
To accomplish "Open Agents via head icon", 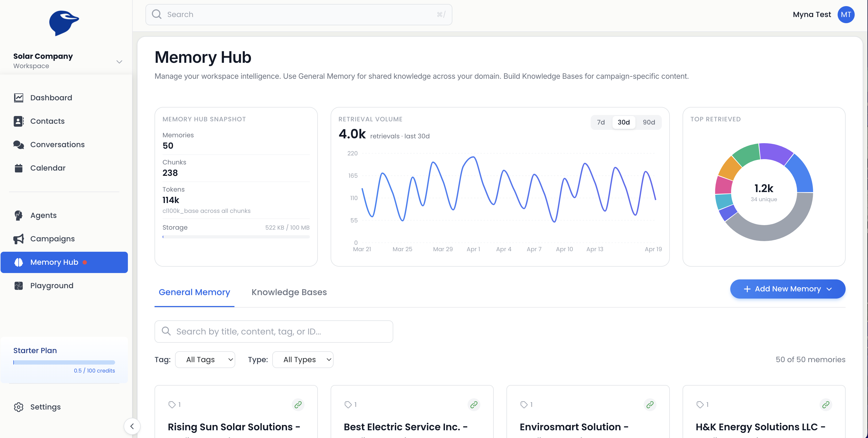I will click(19, 216).
